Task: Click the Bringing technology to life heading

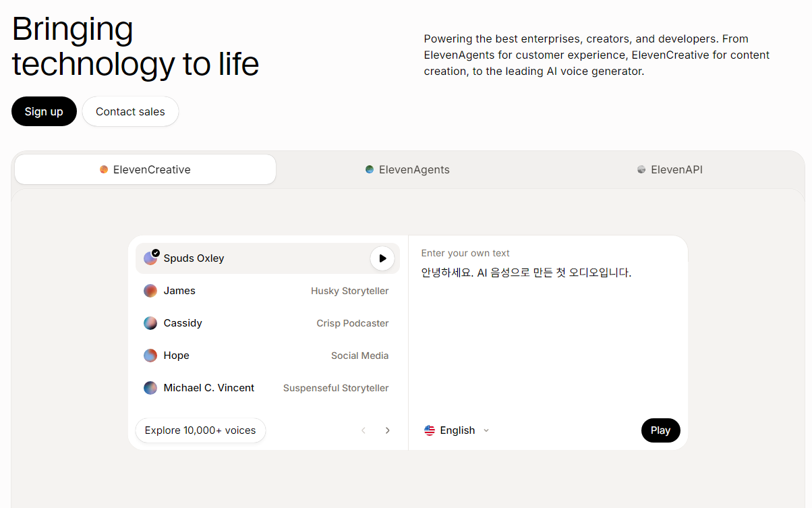Action: point(135,47)
